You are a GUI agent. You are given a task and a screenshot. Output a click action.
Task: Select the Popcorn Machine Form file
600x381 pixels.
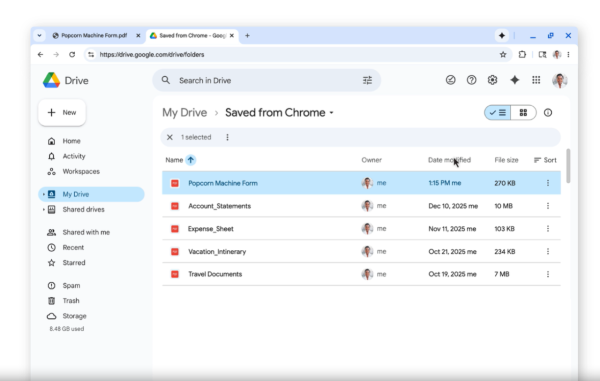pos(361,183)
